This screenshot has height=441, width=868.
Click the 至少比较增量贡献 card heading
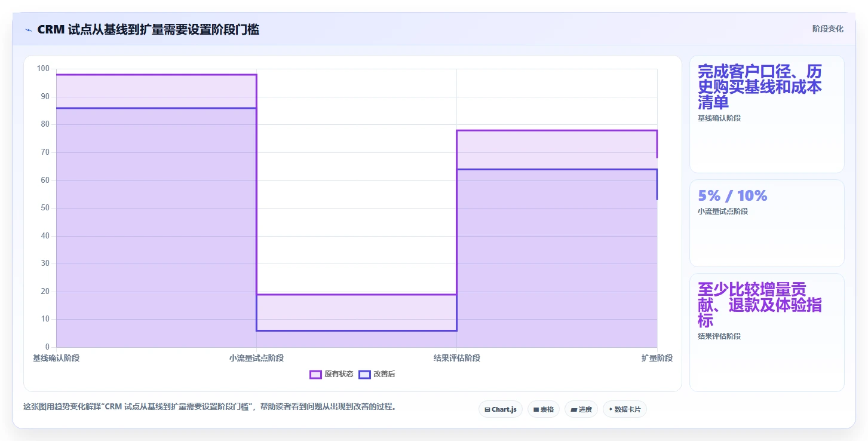(759, 305)
